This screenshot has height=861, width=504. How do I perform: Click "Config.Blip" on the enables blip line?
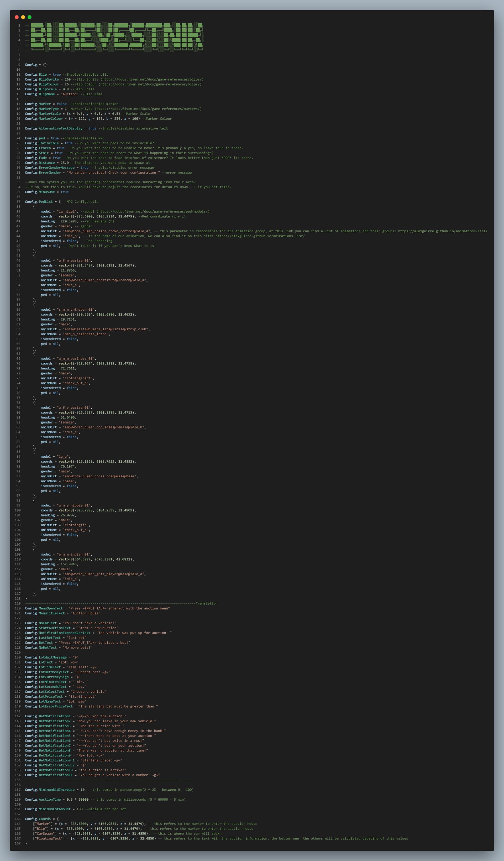36,75
